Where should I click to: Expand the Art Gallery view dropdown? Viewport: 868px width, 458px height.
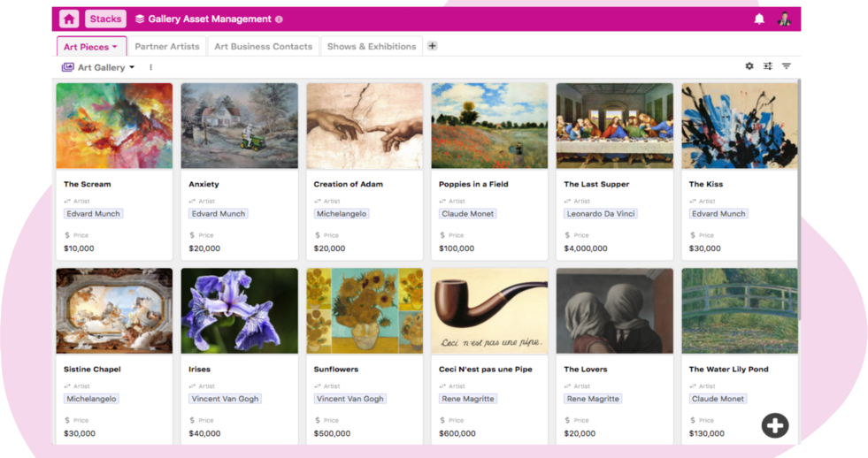coord(132,67)
